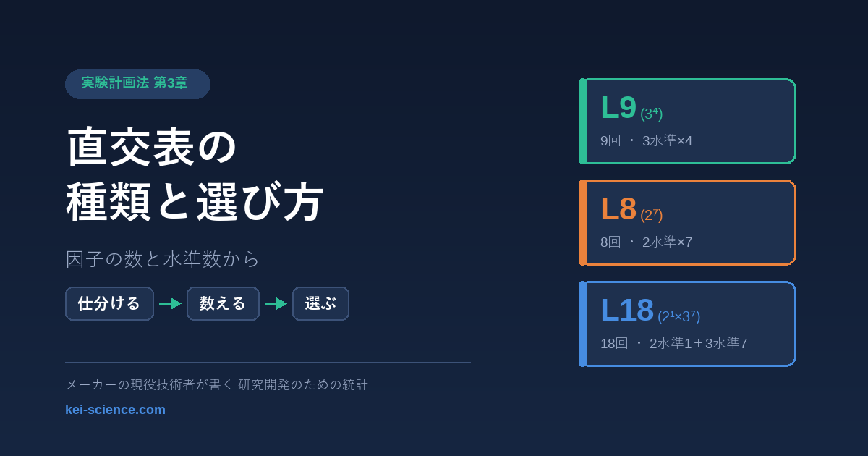868x456 pixels.
Task: Select the 数える step chip
Action: (x=223, y=303)
